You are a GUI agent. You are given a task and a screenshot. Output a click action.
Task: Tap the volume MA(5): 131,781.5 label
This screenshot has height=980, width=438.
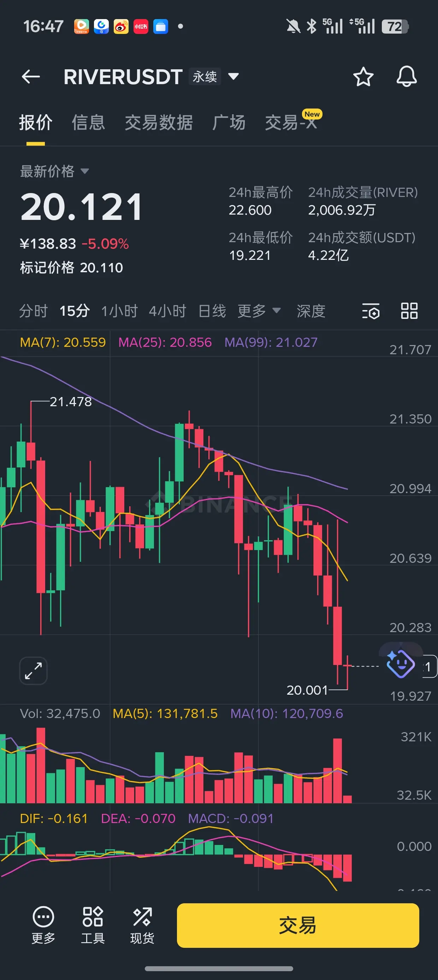tap(165, 713)
